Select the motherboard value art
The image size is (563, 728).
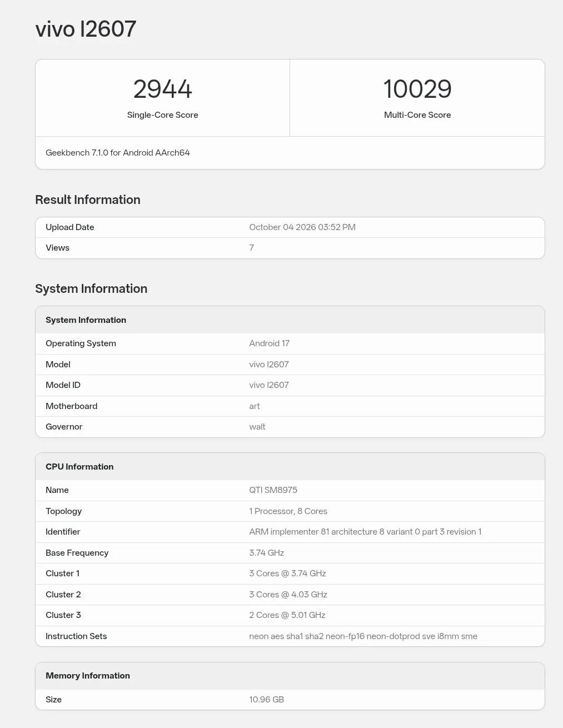(x=255, y=406)
